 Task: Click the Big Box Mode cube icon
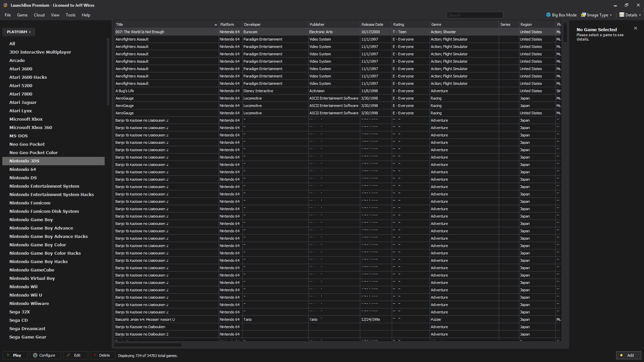548,15
